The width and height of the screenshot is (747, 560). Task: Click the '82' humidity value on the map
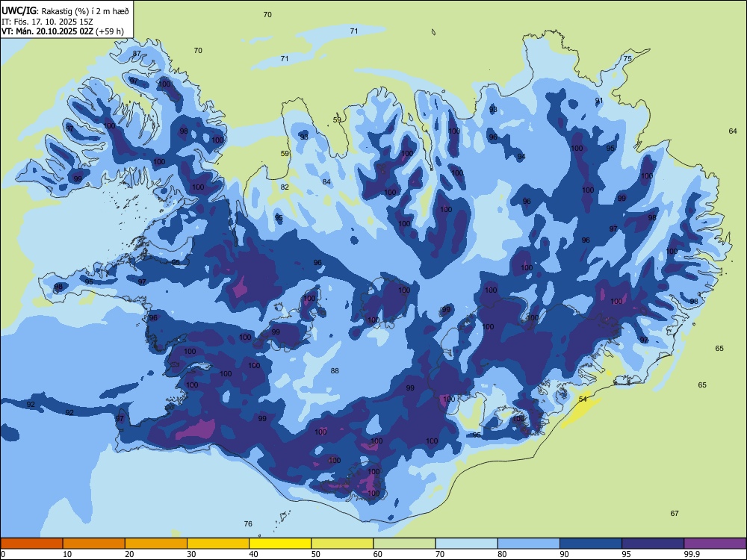tap(285, 187)
